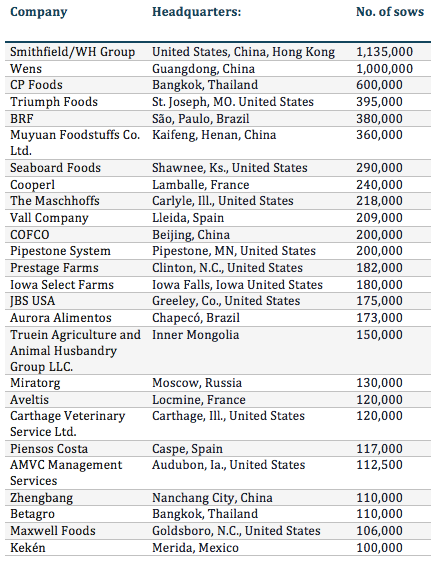
Task: Select Truein Agriculture headquarters Inner Mongolia
Action: 195,335
